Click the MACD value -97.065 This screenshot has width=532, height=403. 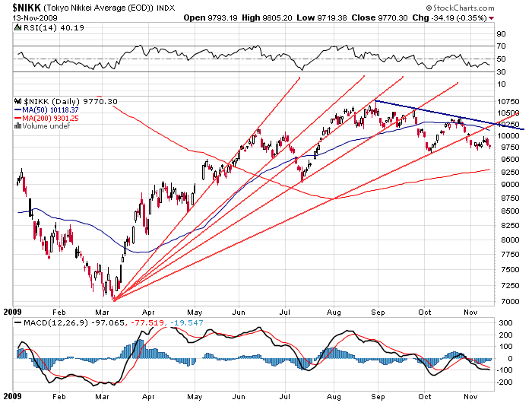[x=106, y=322]
